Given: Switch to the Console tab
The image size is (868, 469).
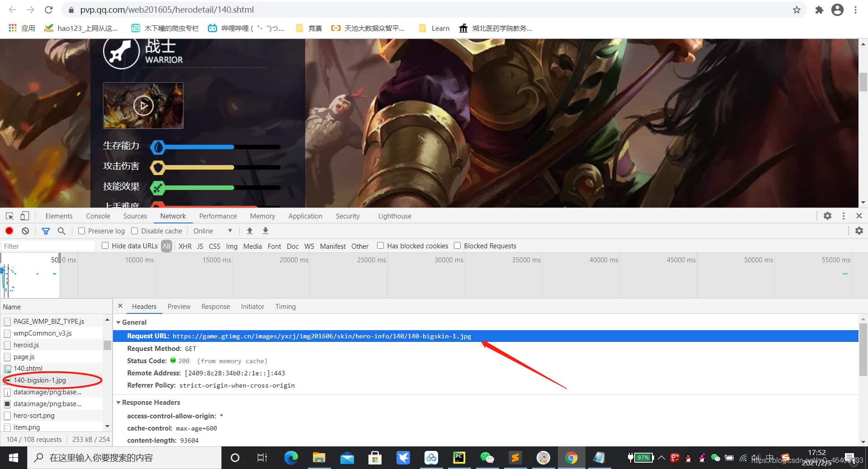Looking at the screenshot, I should pyautogui.click(x=98, y=216).
